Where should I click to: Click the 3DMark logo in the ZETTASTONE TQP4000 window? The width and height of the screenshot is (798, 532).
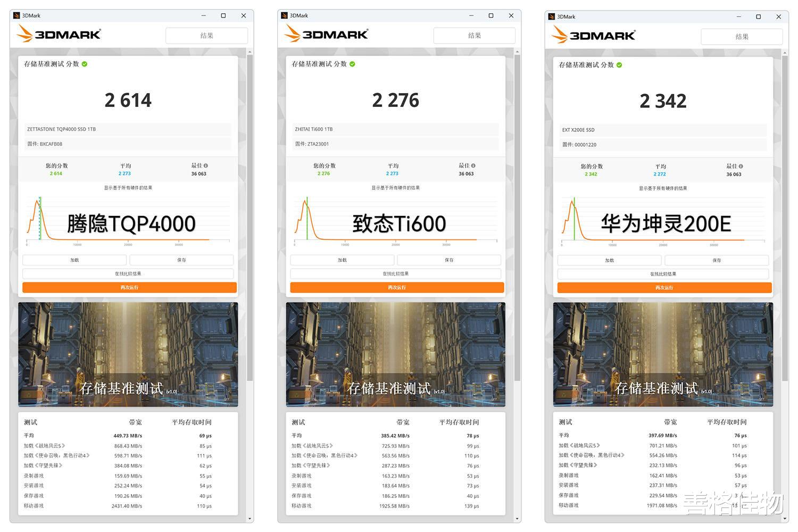click(59, 34)
